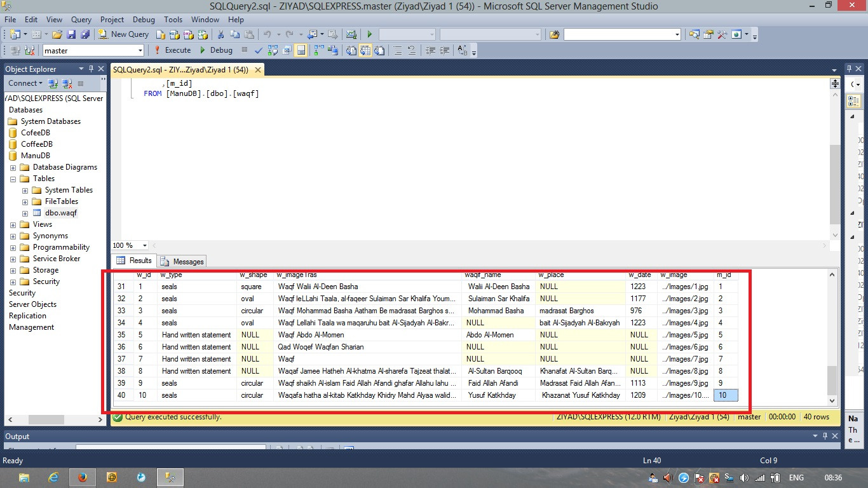This screenshot has height=488, width=868.
Task: Click the query editor vertical scrollbar
Action: [835, 184]
